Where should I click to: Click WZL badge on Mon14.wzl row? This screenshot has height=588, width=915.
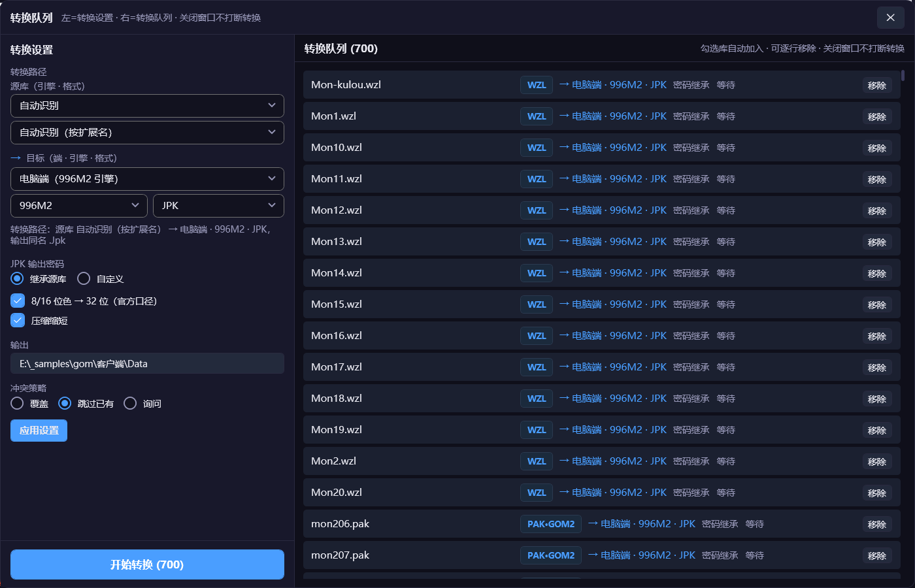tap(537, 273)
